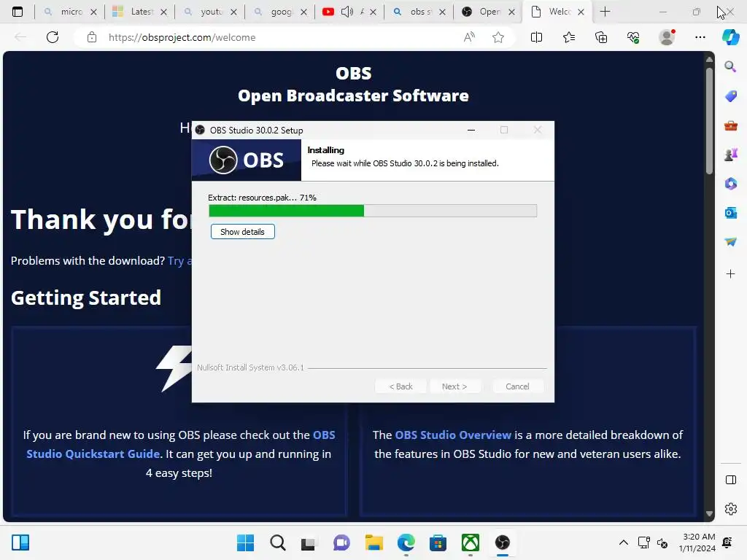Open sidebar Shopping tag icon
The image size is (747, 560).
click(730, 96)
